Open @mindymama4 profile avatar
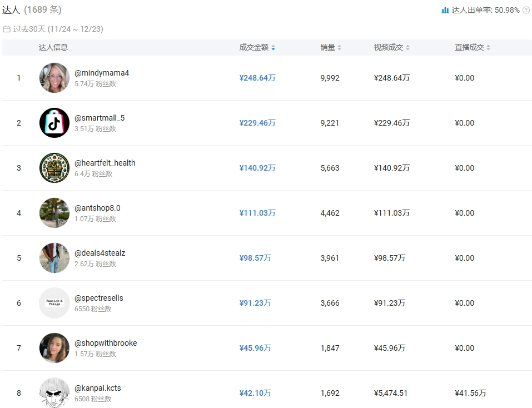 click(x=54, y=78)
